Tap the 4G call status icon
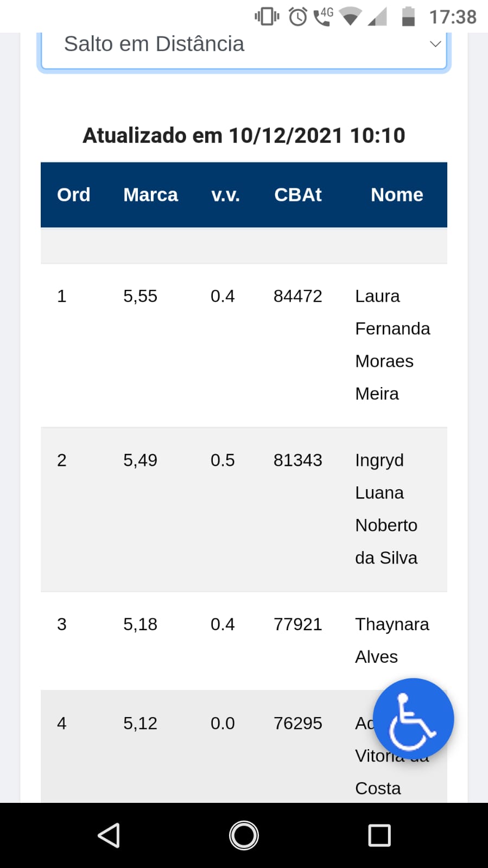Viewport: 488px width, 868px height. (324, 16)
